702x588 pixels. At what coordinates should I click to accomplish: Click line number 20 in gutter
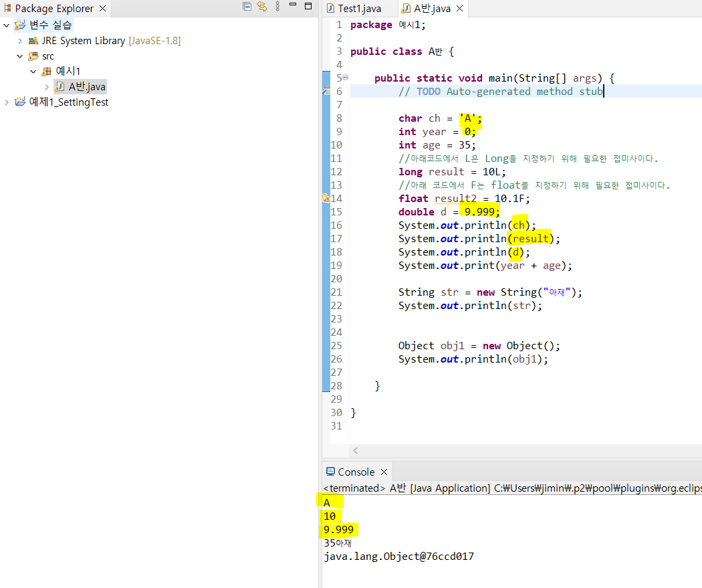(x=336, y=279)
